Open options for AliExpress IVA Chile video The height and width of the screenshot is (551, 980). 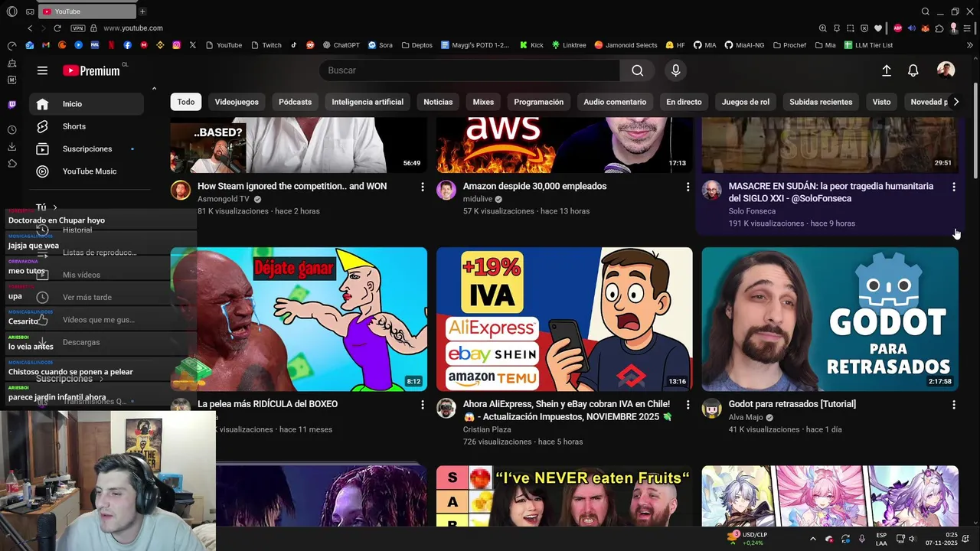(688, 404)
